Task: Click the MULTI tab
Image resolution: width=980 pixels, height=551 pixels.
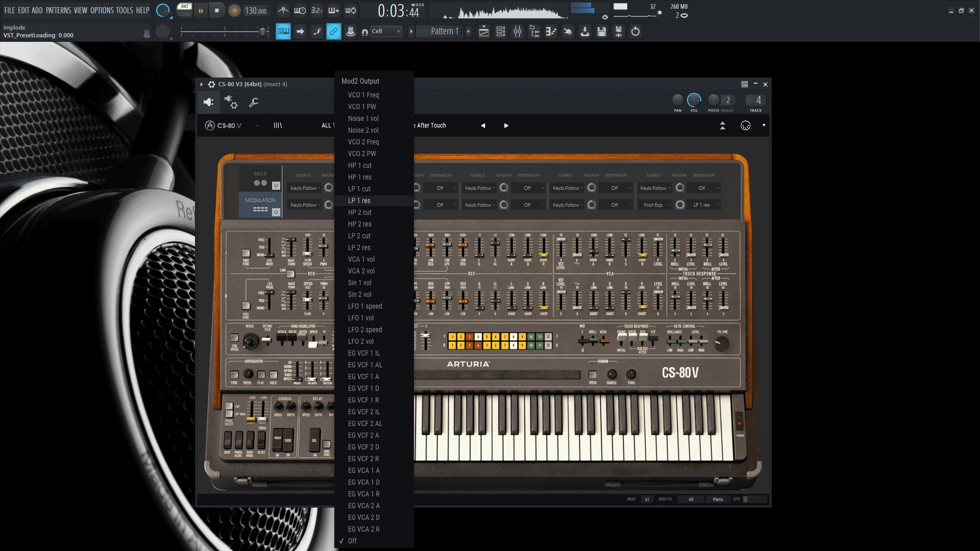Action: pos(260,179)
